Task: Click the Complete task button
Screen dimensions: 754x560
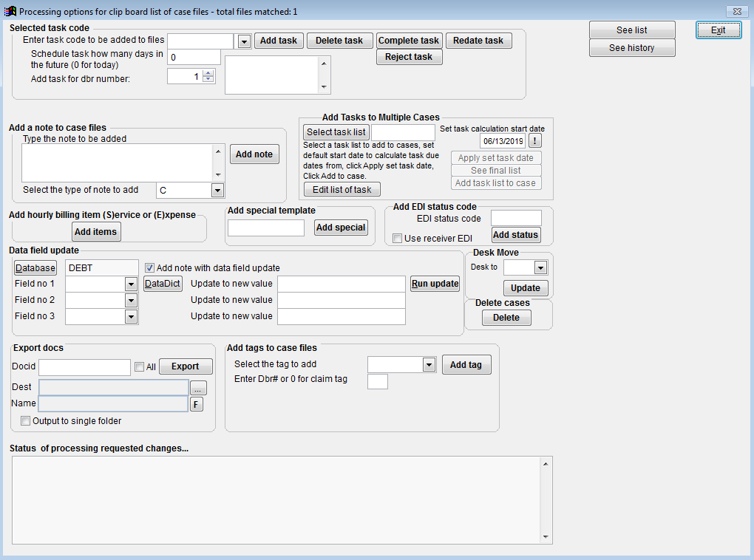Action: (409, 41)
